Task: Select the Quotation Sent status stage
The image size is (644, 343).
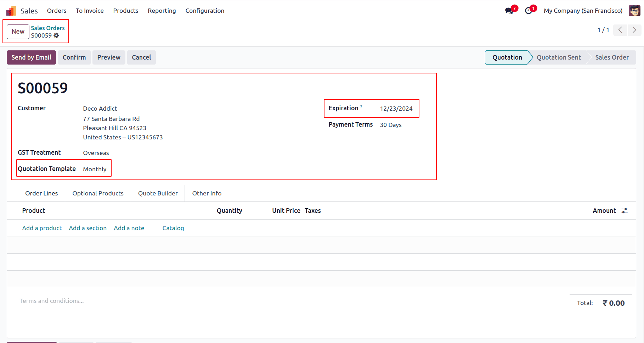Action: tap(559, 57)
